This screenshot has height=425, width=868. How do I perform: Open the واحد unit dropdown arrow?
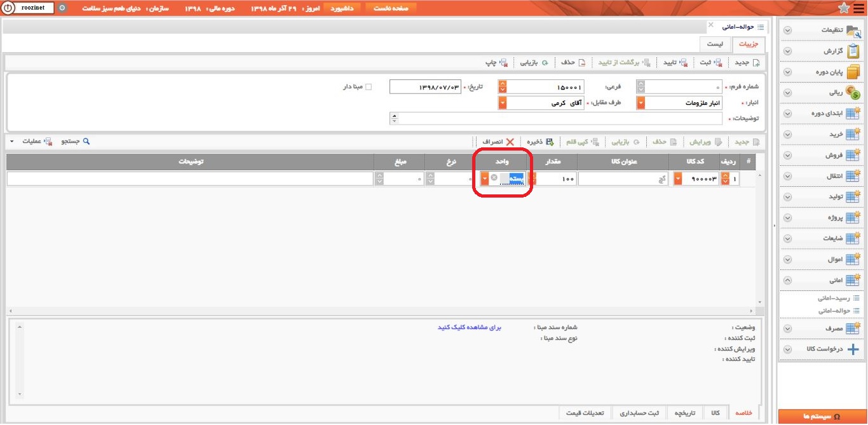click(485, 179)
